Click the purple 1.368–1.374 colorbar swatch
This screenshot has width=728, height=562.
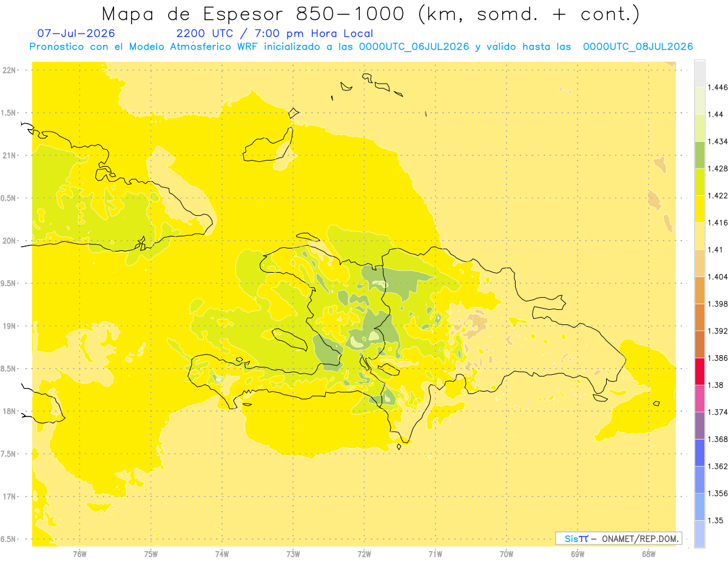tap(699, 426)
